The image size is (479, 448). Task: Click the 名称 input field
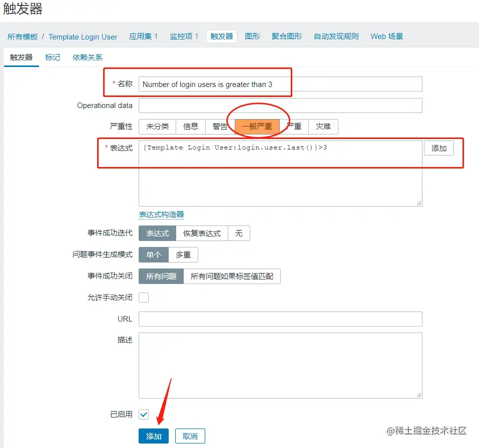(x=280, y=84)
